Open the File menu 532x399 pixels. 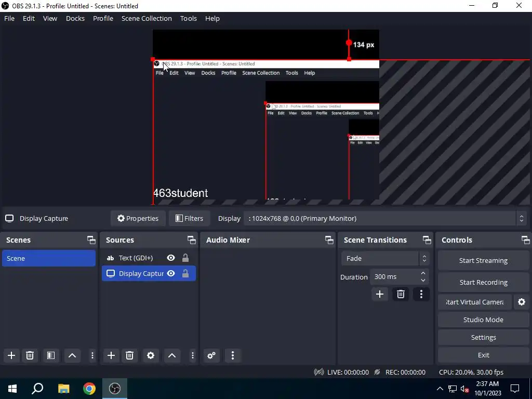click(x=9, y=18)
